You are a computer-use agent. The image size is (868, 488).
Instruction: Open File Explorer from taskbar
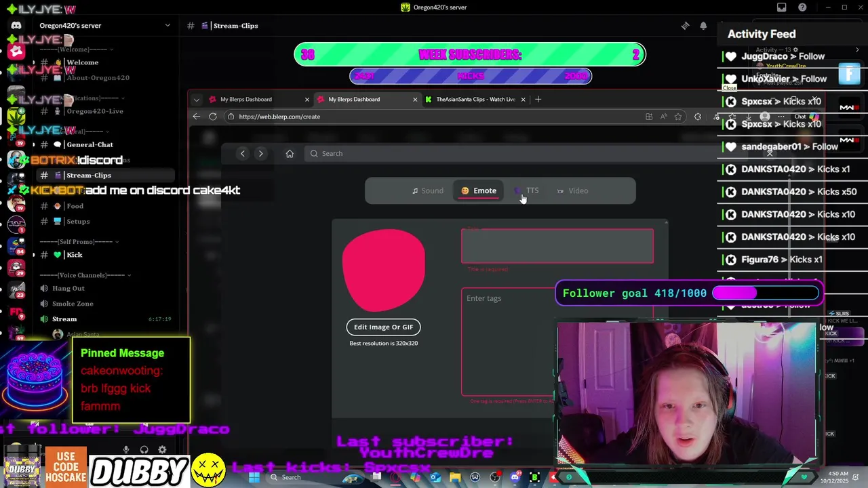coord(455,478)
